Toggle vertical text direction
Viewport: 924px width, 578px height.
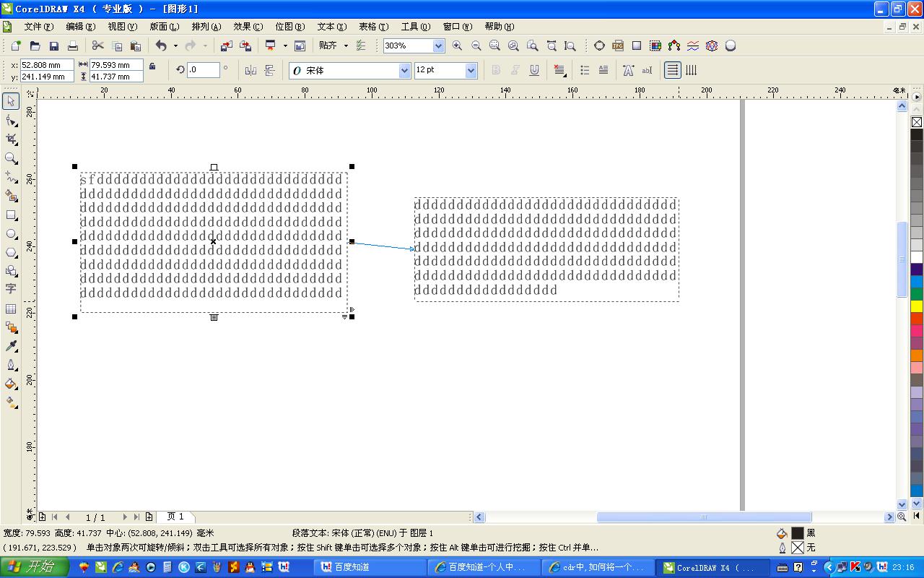(691, 70)
